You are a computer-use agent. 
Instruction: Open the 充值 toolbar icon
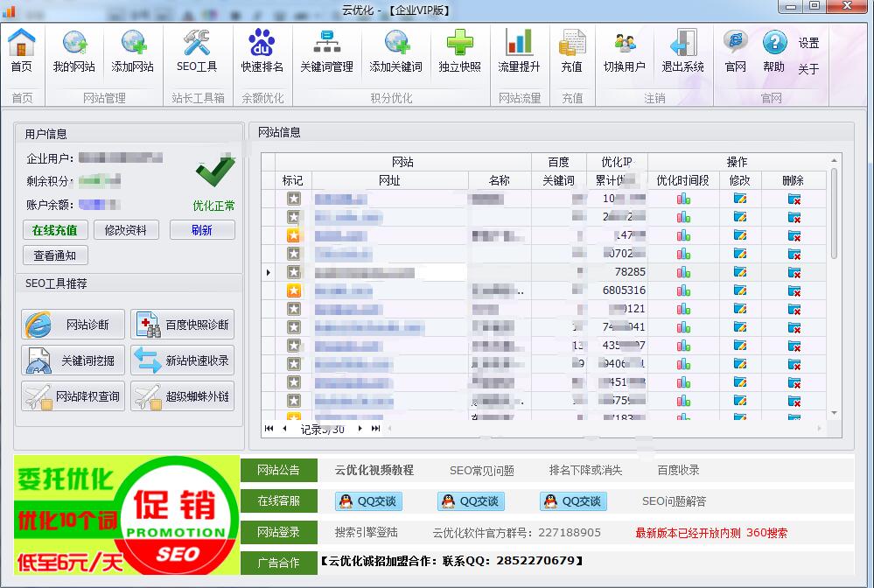(571, 51)
